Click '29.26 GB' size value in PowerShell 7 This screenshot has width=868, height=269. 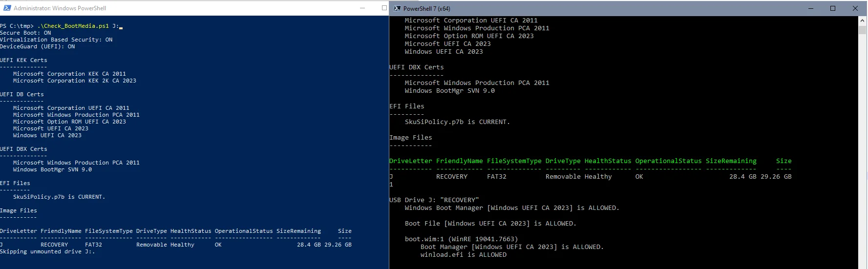click(x=776, y=176)
